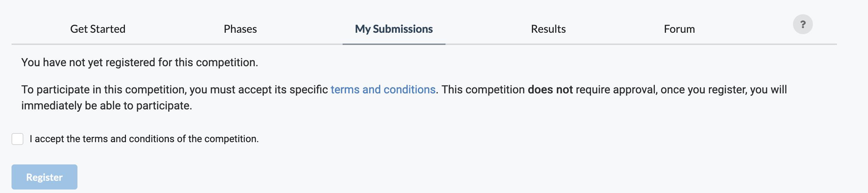Open the Forum tab
This screenshot has width=868, height=193.
(679, 29)
